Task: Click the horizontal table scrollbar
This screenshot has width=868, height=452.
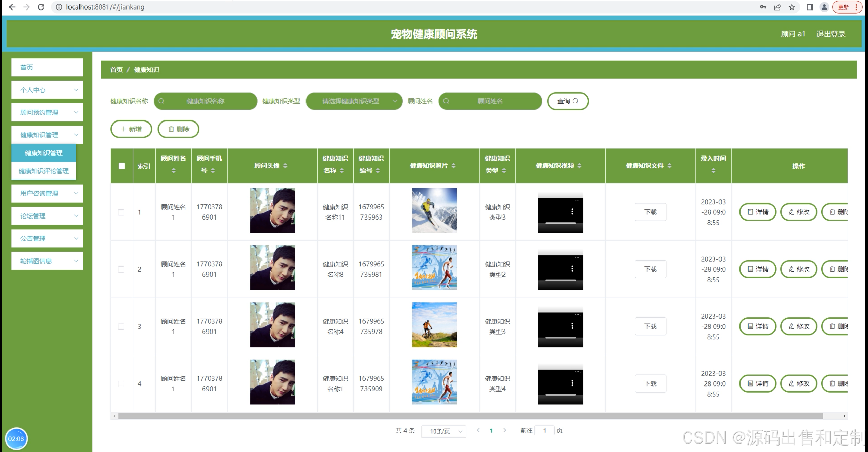Action: [470, 416]
